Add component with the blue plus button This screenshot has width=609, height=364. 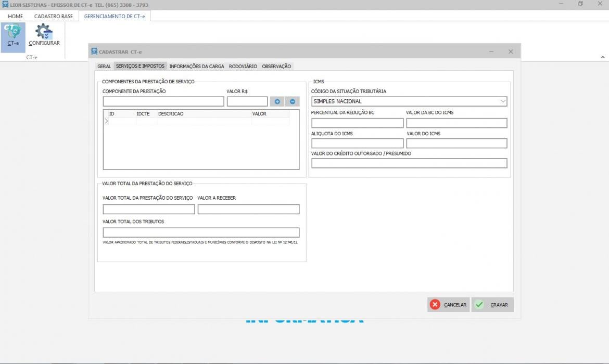pyautogui.click(x=277, y=101)
